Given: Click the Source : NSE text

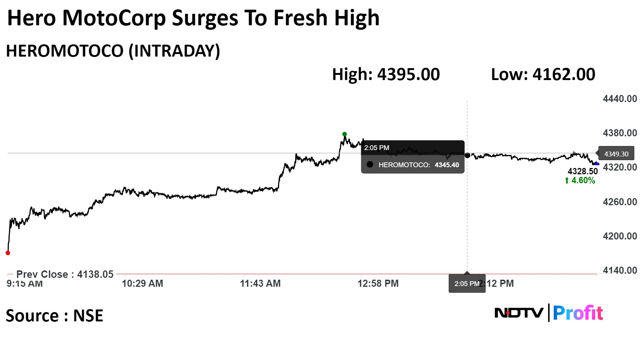Looking at the screenshot, I should pos(54,316).
